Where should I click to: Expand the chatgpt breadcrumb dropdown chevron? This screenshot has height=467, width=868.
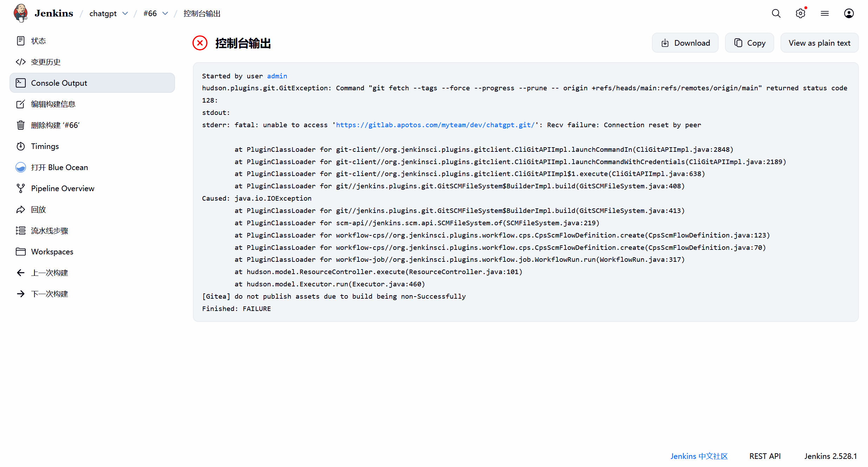125,13
